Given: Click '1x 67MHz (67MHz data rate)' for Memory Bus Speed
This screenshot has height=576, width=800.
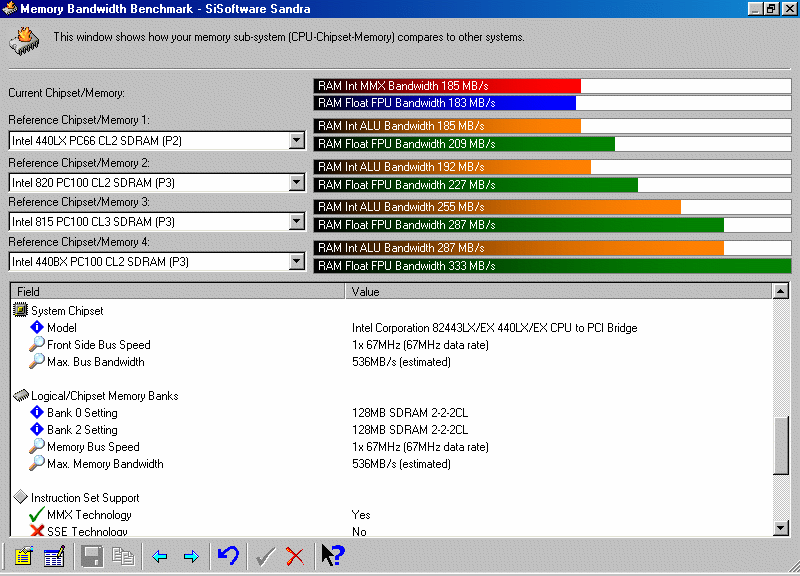Looking at the screenshot, I should pos(420,447).
